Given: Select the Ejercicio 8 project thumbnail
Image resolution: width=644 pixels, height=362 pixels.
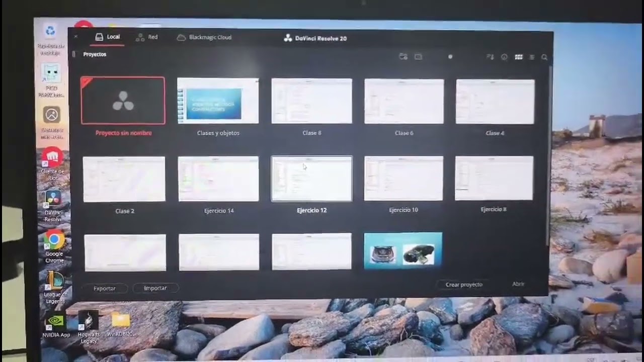Looking at the screenshot, I should (x=494, y=178).
